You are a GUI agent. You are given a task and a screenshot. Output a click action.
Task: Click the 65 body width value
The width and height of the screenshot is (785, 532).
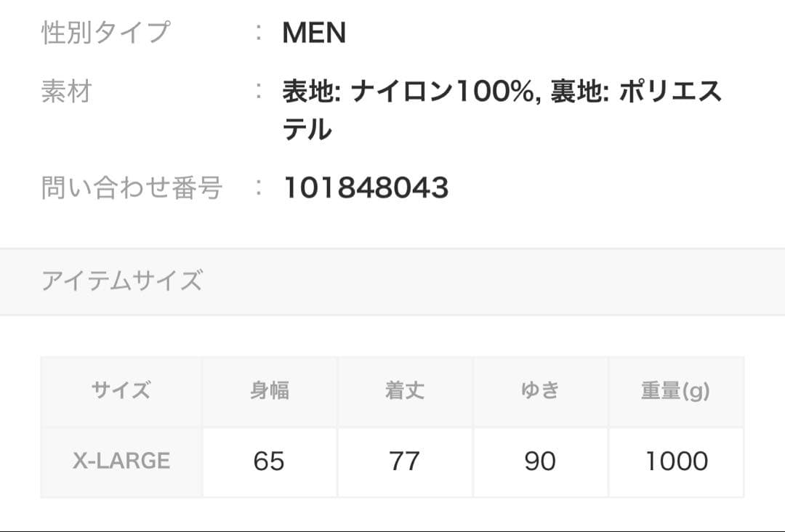point(270,461)
